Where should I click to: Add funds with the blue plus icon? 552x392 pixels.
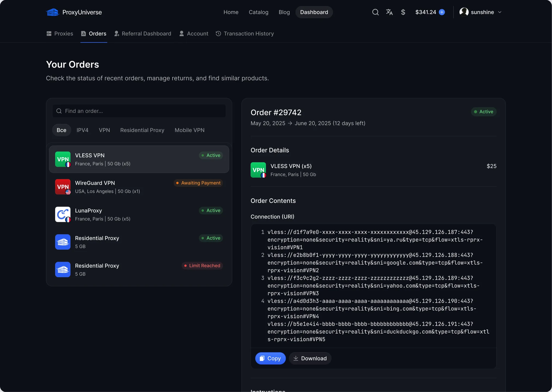click(442, 12)
